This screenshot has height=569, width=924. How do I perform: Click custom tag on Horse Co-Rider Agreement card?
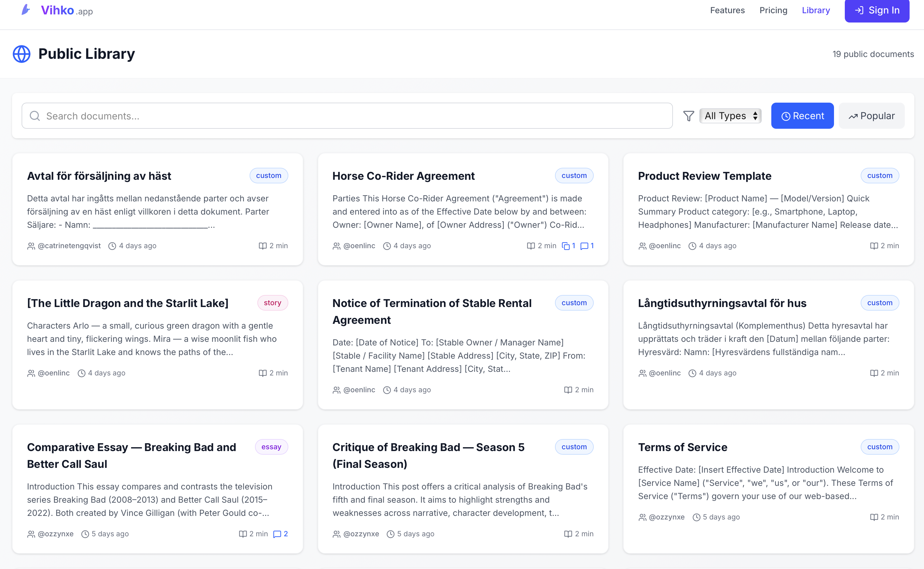coord(574,176)
